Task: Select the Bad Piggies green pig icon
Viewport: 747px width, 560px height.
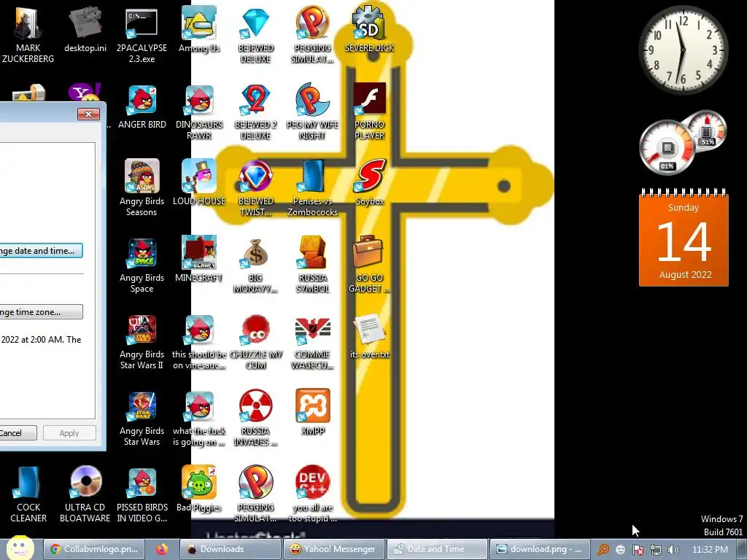Action: [198, 489]
